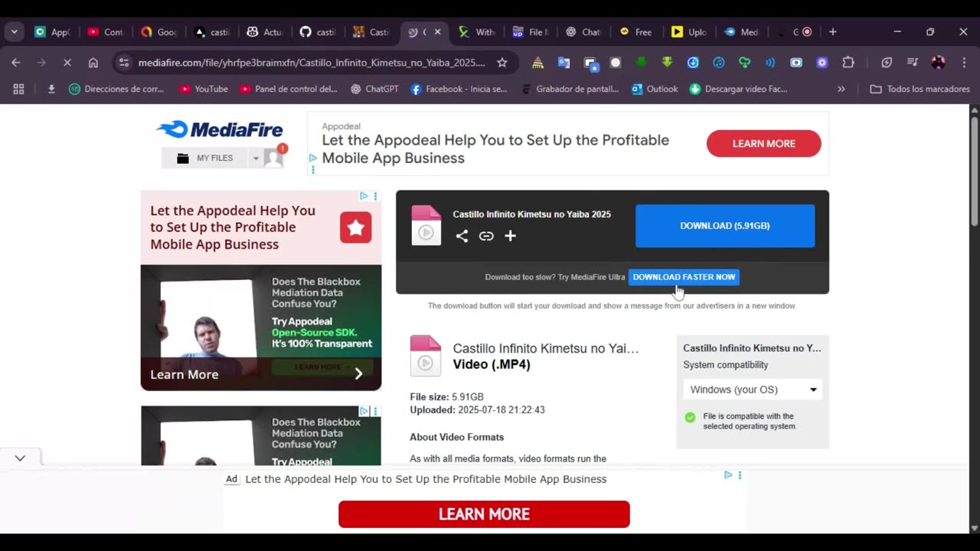Click 'About Video Formats' heading
This screenshot has width=980, height=551.
(x=456, y=437)
